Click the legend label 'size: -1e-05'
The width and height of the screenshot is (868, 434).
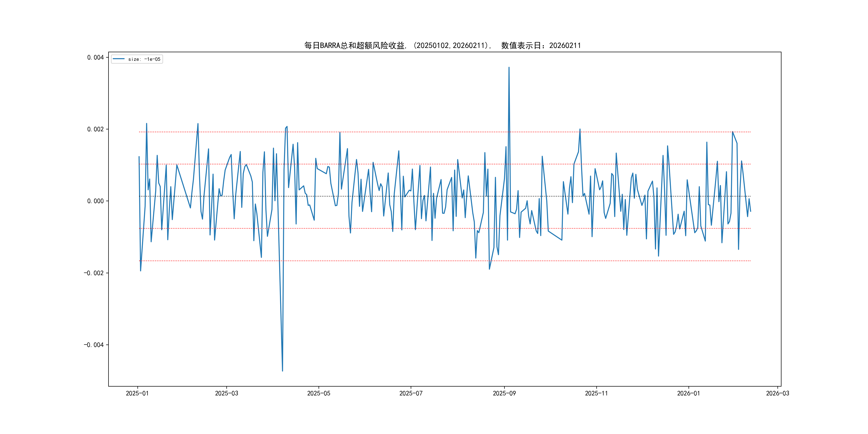[x=144, y=59]
